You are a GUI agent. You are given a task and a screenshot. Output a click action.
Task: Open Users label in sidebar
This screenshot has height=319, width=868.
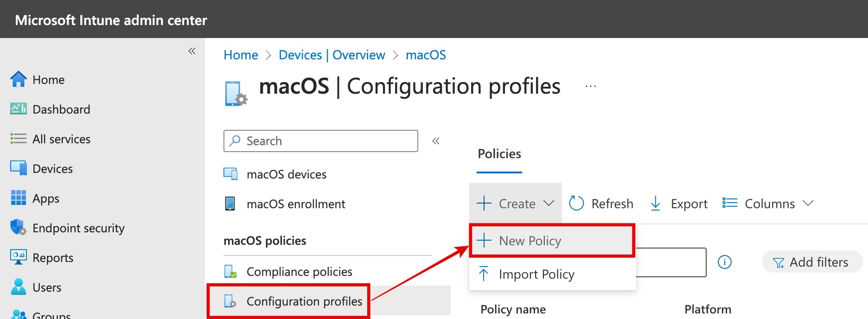tap(47, 287)
